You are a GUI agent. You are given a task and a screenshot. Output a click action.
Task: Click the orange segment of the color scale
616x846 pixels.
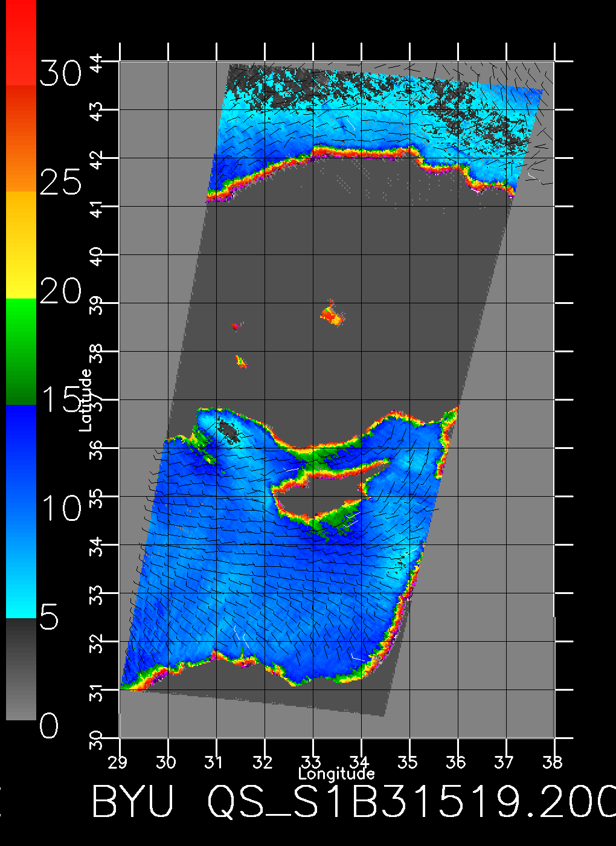click(x=21, y=138)
